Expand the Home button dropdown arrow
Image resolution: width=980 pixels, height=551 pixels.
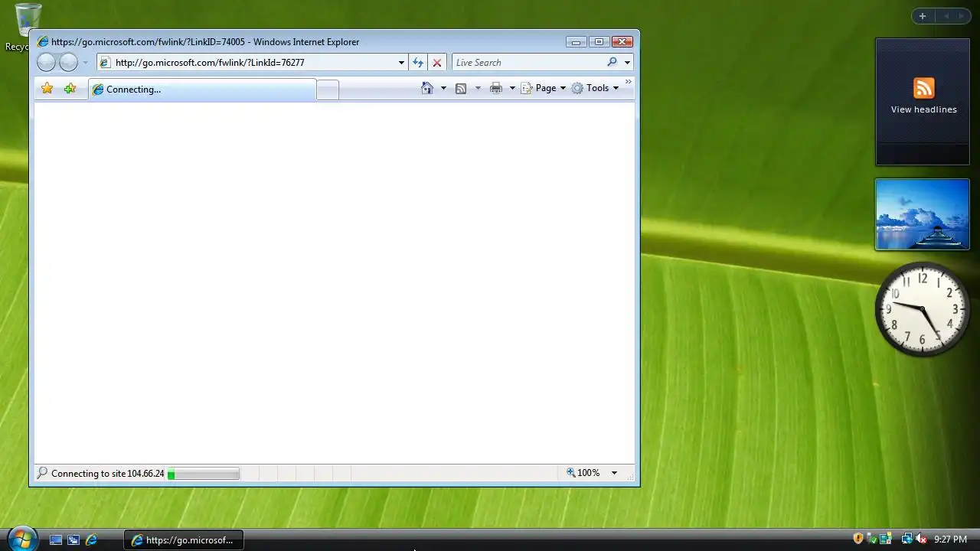pyautogui.click(x=443, y=88)
